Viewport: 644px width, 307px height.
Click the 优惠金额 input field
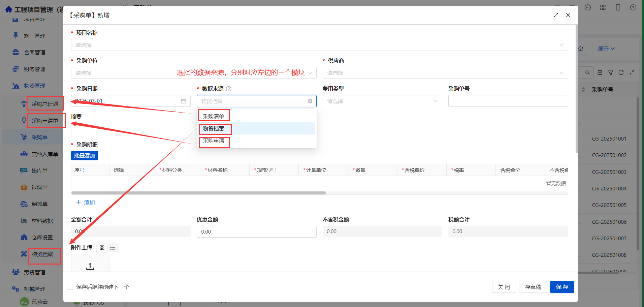256,232
